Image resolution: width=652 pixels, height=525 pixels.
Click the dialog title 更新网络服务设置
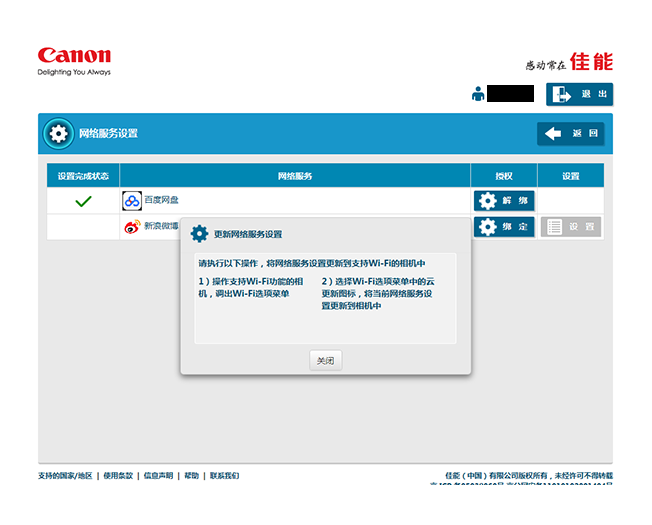coord(248,234)
